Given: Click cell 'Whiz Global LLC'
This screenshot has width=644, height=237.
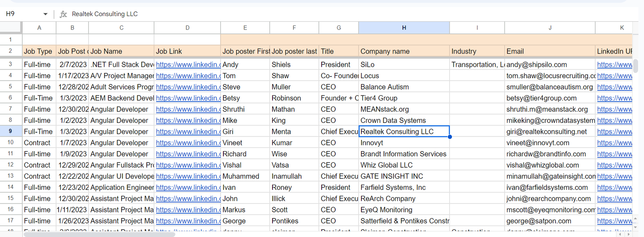Looking at the screenshot, I should click(x=404, y=165).
